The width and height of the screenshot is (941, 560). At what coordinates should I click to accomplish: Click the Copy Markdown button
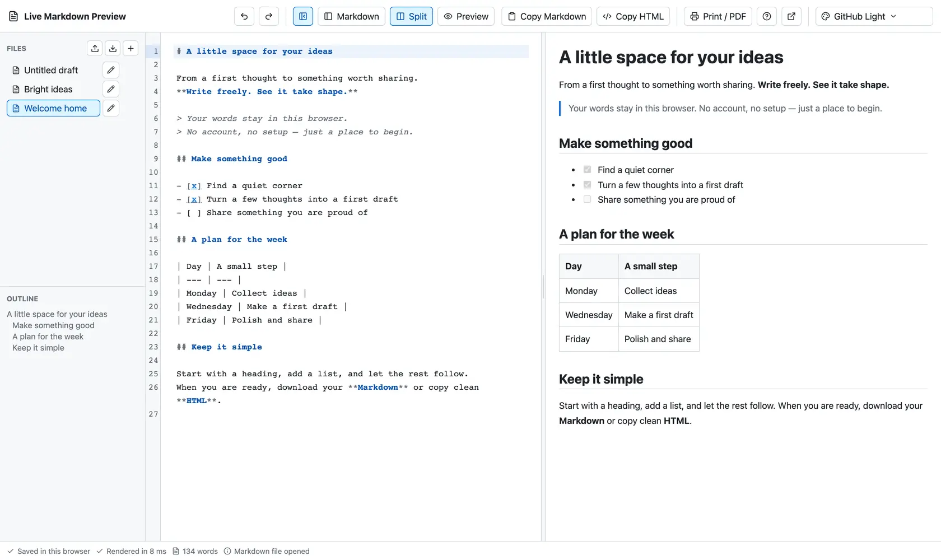click(547, 16)
